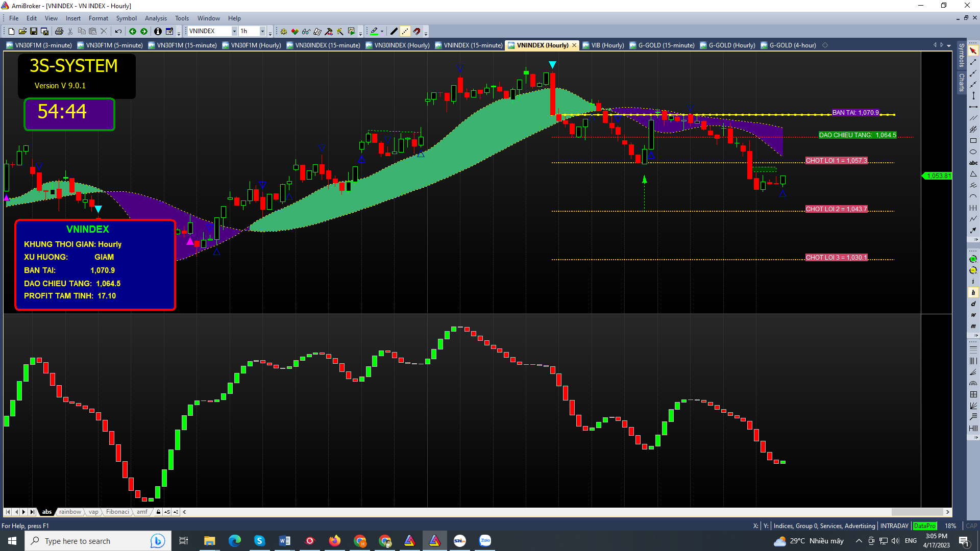Open the Fibonaci sheet tab
Image resolution: width=980 pixels, height=551 pixels.
[x=117, y=512]
